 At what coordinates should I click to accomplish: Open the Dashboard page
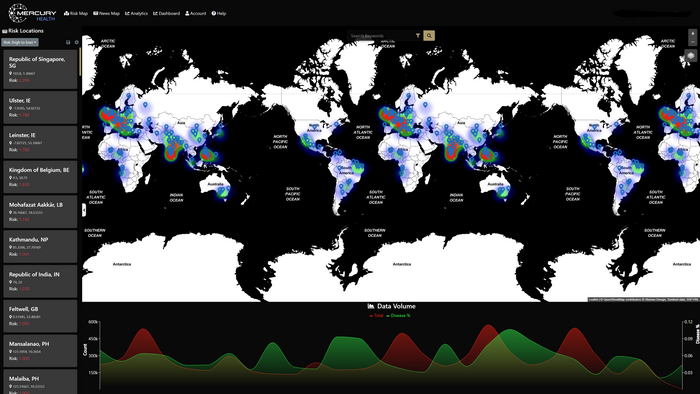[167, 13]
